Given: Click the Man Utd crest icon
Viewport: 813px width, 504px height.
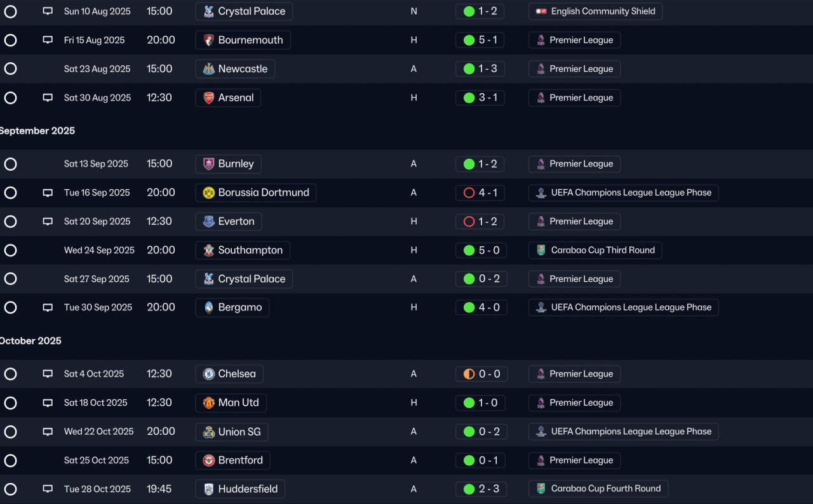Looking at the screenshot, I should [x=208, y=402].
